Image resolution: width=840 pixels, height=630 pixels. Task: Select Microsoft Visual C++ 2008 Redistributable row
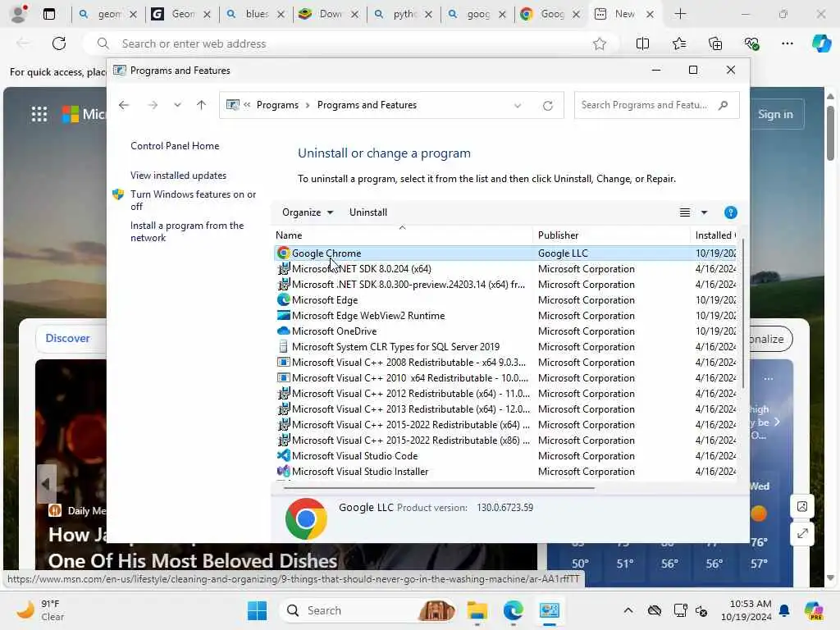click(x=505, y=362)
